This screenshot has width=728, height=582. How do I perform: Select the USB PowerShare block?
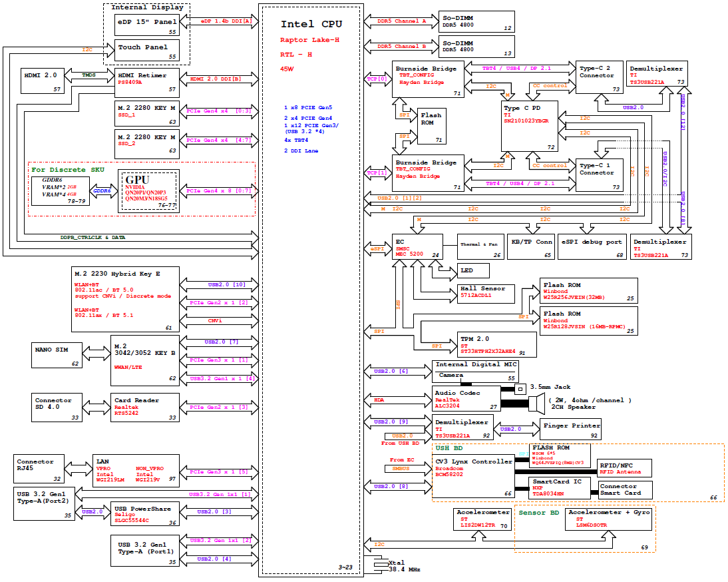coord(144,515)
